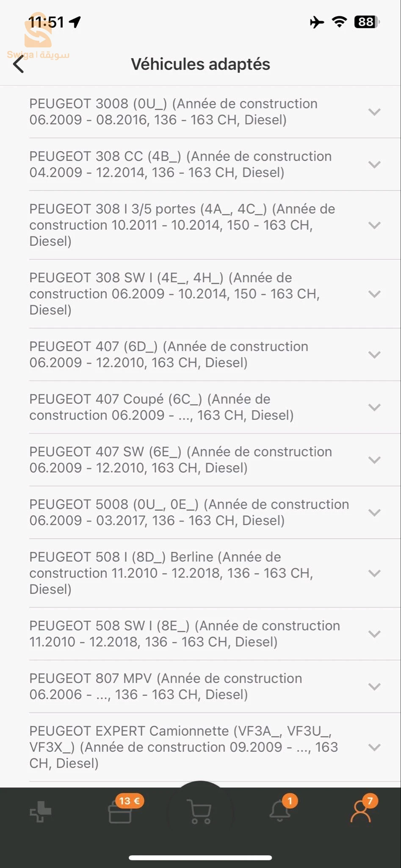Image resolution: width=401 pixels, height=868 pixels.
Task: Expand PEUGEOT 308 CC (4B_) chevron
Action: [374, 164]
